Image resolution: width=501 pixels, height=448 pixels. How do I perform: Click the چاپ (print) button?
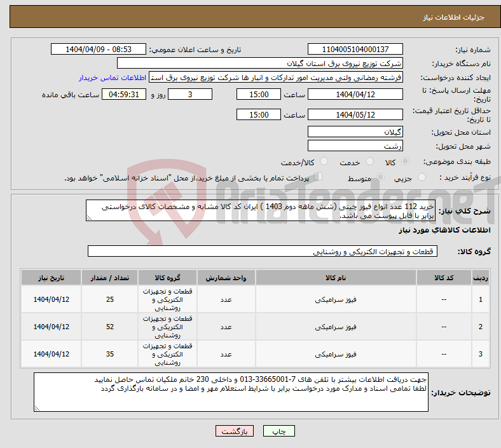(278, 431)
